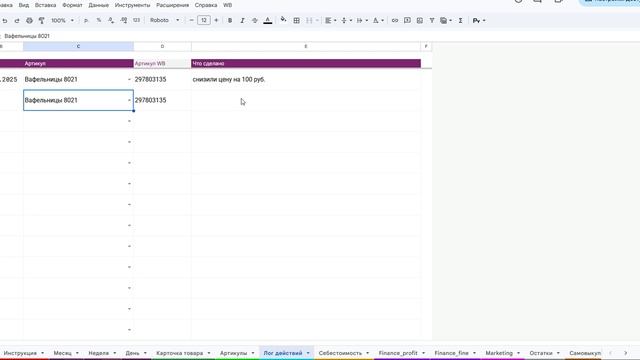Open the input tools (Ру) menu
Image resolution: width=640 pixels, height=360 pixels.
point(479,20)
